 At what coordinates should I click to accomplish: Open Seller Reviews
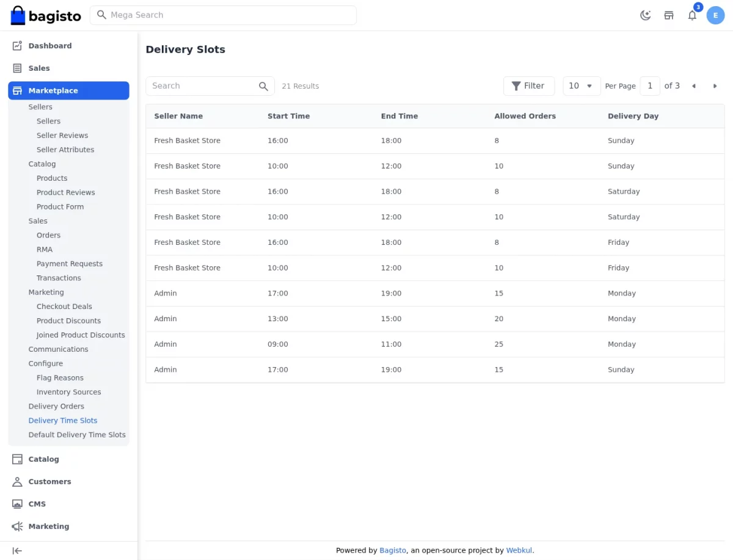pos(62,136)
